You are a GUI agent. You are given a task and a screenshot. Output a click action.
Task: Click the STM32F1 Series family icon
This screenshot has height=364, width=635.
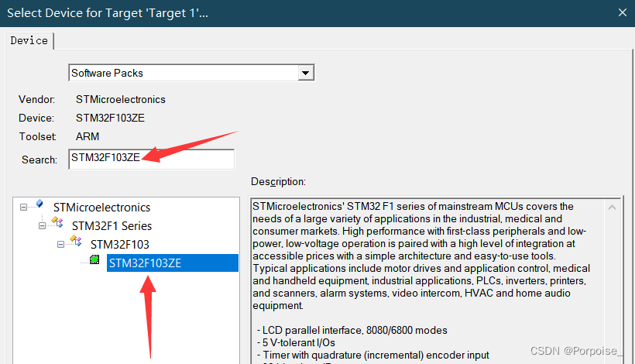click(57, 221)
